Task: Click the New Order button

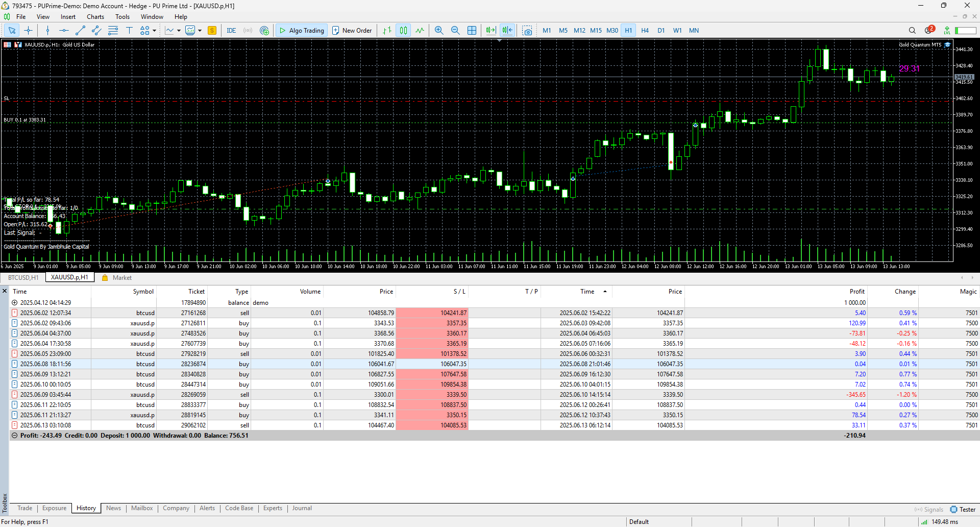Action: click(352, 31)
